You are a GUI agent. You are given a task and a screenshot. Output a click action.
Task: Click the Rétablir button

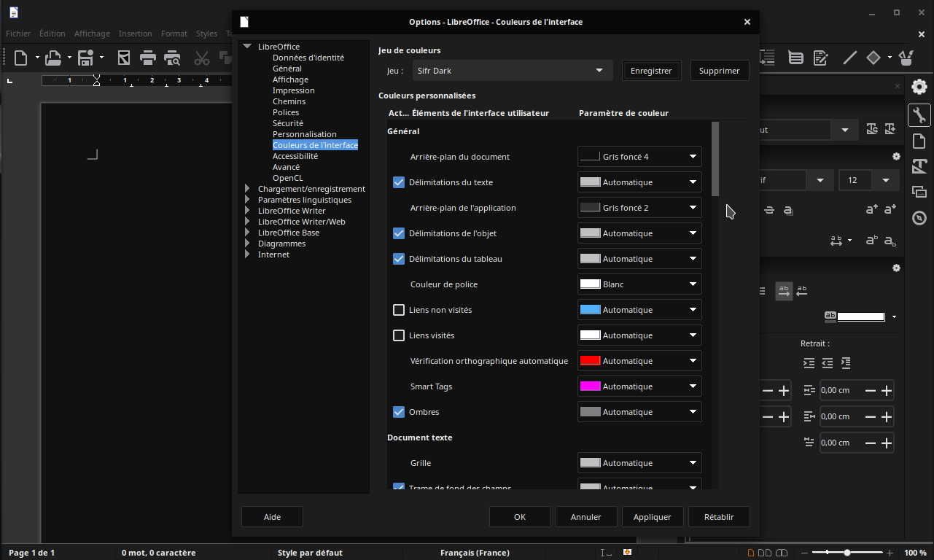[x=719, y=517]
